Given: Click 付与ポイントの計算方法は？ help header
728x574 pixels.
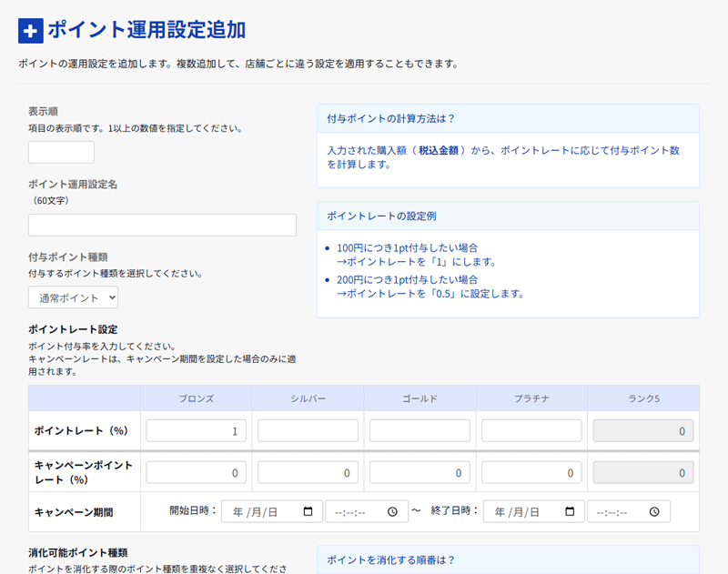Looking at the screenshot, I should pos(508,118).
